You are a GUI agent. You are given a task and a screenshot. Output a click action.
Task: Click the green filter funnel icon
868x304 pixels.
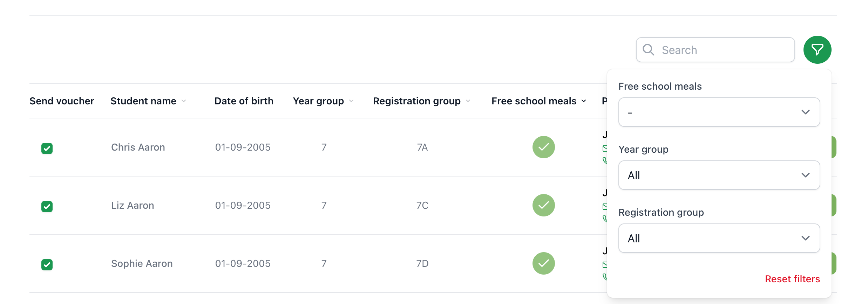tap(817, 50)
